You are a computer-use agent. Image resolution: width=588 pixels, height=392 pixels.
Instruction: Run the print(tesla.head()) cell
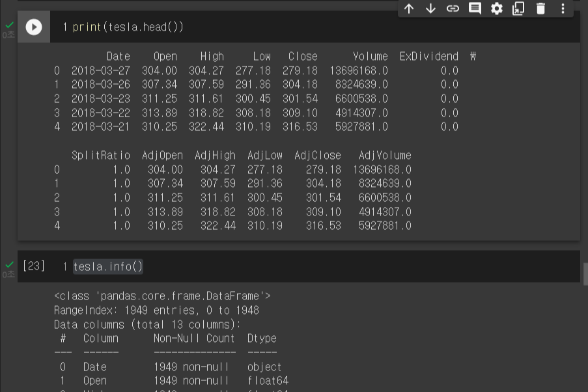coord(34,27)
